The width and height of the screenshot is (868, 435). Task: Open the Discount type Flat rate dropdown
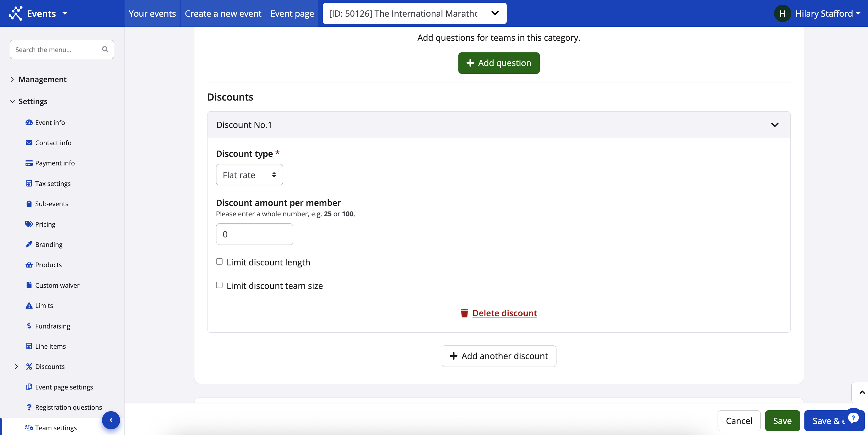pyautogui.click(x=249, y=175)
